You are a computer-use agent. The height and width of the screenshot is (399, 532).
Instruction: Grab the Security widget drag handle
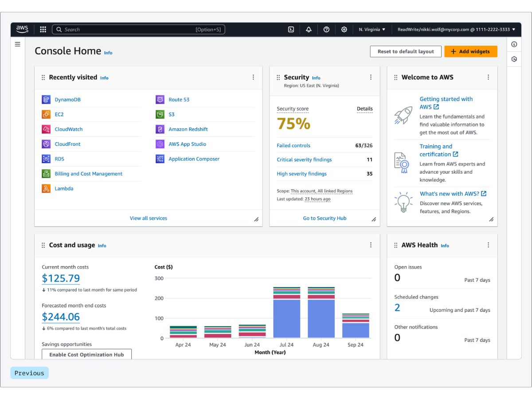tap(278, 78)
